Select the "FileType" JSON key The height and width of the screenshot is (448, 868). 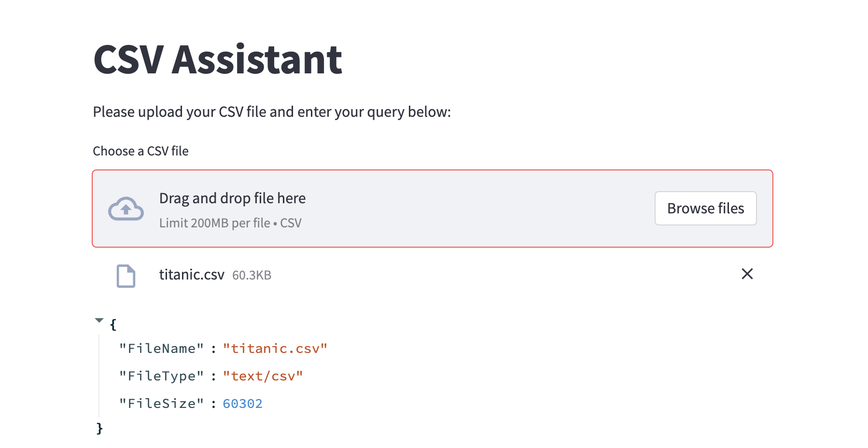pyautogui.click(x=162, y=376)
